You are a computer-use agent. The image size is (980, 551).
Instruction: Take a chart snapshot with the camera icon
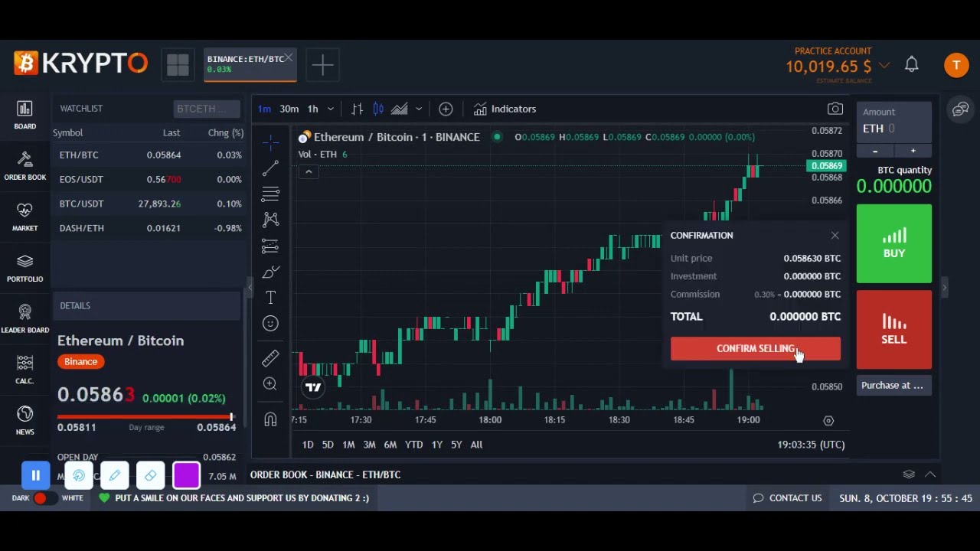tap(835, 109)
